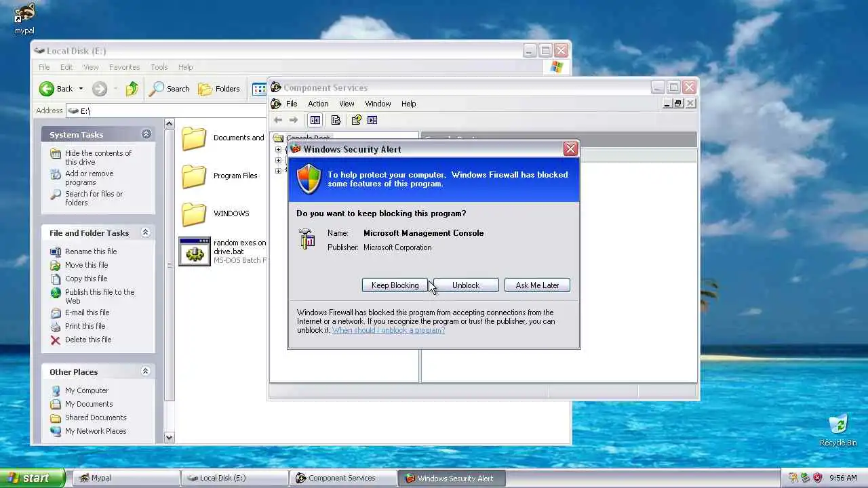Click the Views icon in Explorer toolbar
This screenshot has width=868, height=488.
click(259, 89)
